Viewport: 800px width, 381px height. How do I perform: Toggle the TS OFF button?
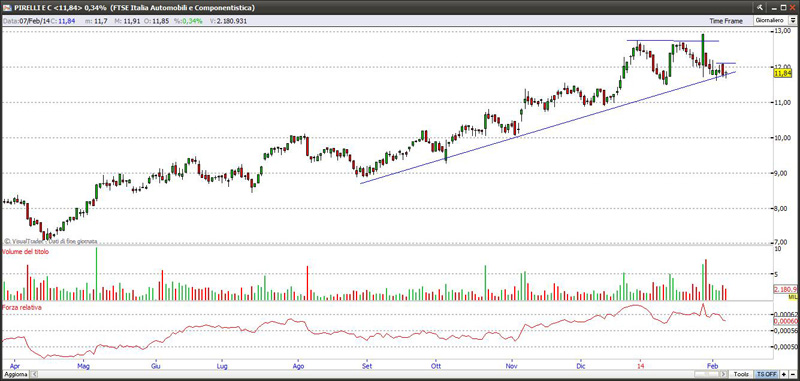click(x=766, y=375)
